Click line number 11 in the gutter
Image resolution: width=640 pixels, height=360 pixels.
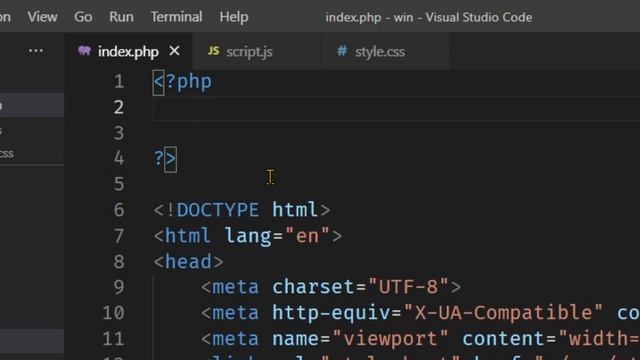coord(113,339)
